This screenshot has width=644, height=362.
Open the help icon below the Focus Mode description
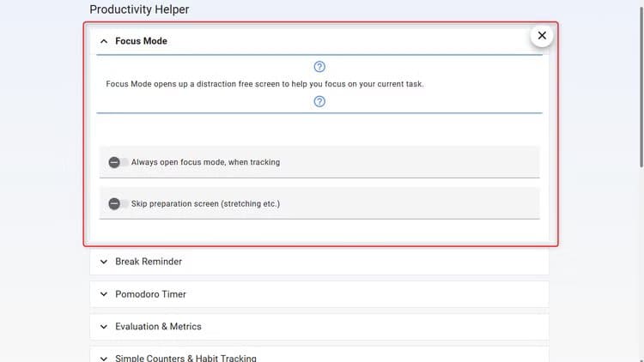click(319, 101)
